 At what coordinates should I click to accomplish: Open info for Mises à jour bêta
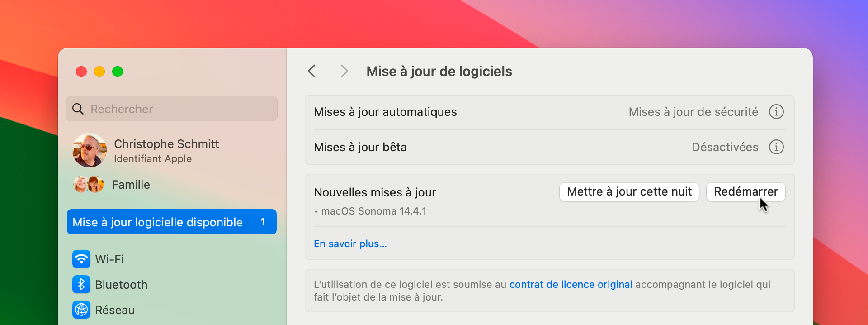point(776,147)
